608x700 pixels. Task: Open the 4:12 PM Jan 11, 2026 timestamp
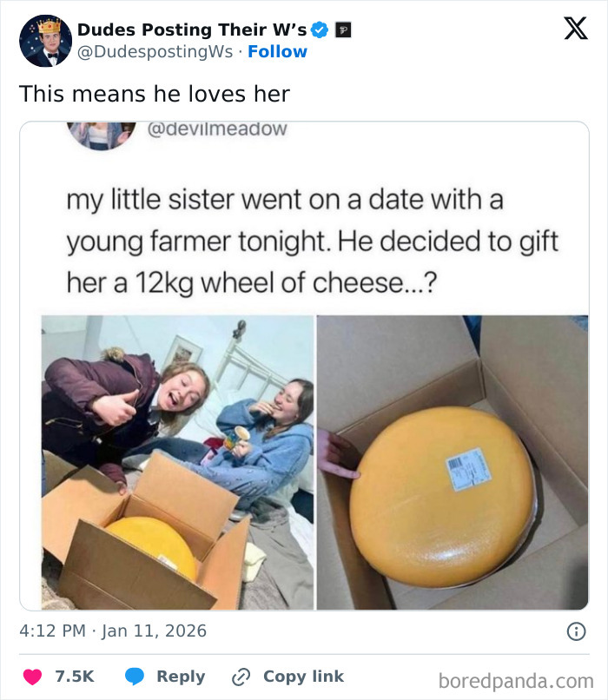click(x=113, y=631)
